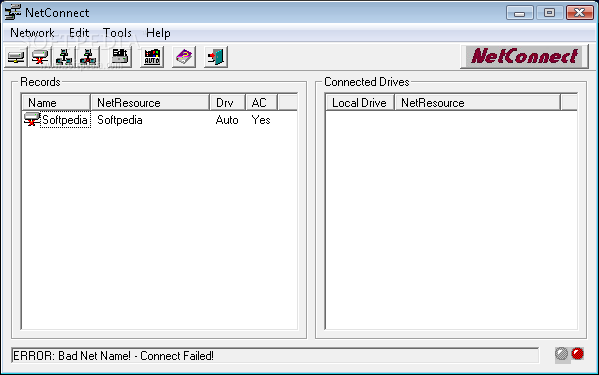This screenshot has width=599, height=375.
Task: Click Connected Drives NetResource column header
Action: click(478, 103)
